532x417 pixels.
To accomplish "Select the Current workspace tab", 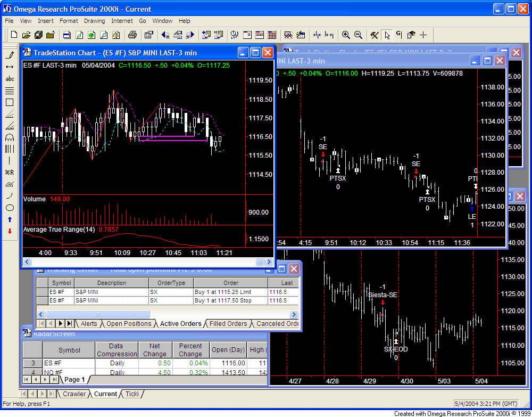I will click(x=105, y=394).
